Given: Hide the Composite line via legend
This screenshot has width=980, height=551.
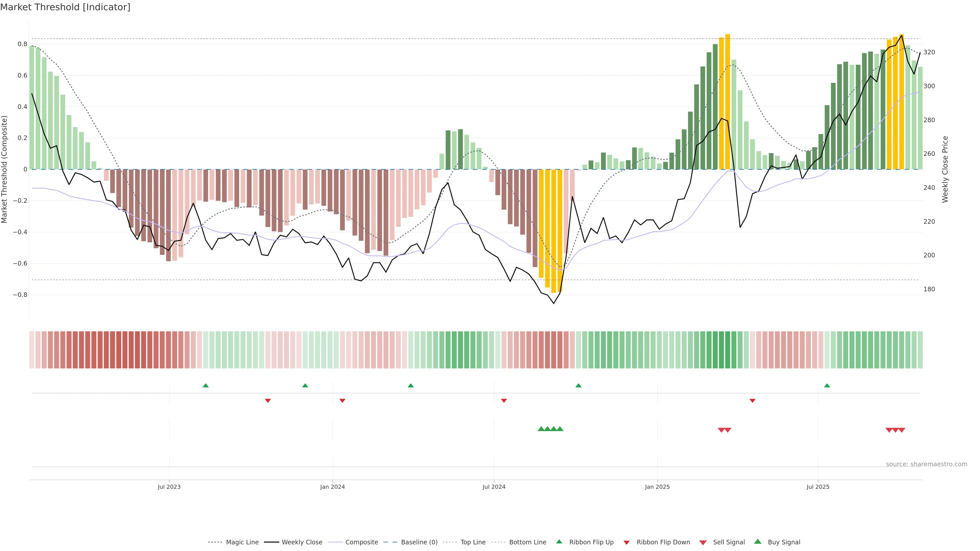Looking at the screenshot, I should pyautogui.click(x=361, y=542).
